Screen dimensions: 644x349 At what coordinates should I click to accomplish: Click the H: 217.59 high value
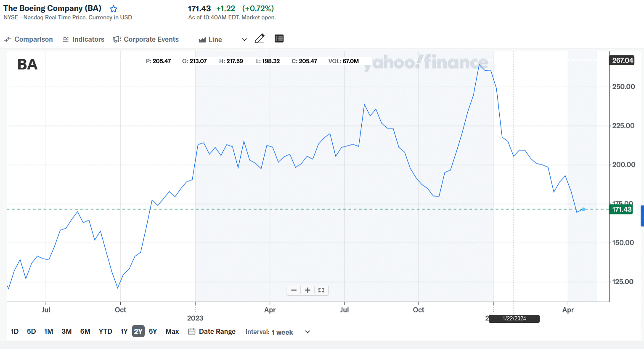coord(231,61)
